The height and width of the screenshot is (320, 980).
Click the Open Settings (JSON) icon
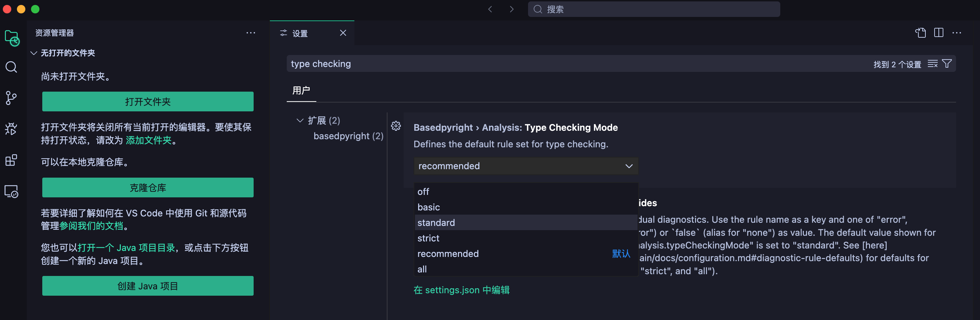[x=920, y=33]
